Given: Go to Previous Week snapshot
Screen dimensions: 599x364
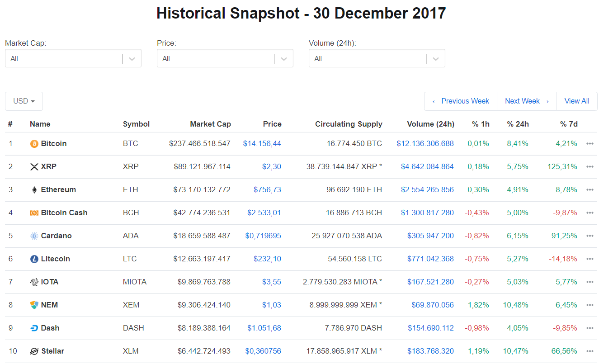Looking at the screenshot, I should pyautogui.click(x=461, y=101).
